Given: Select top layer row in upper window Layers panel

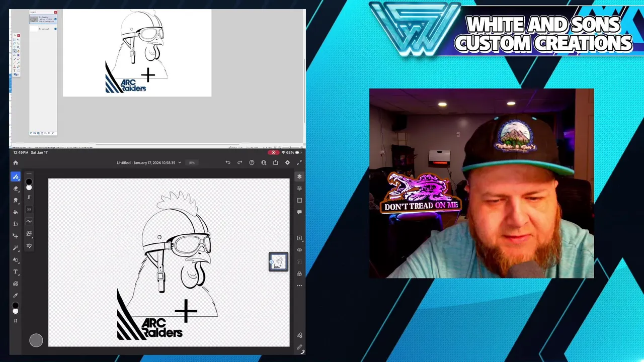Looking at the screenshot, I should pyautogui.click(x=43, y=19).
